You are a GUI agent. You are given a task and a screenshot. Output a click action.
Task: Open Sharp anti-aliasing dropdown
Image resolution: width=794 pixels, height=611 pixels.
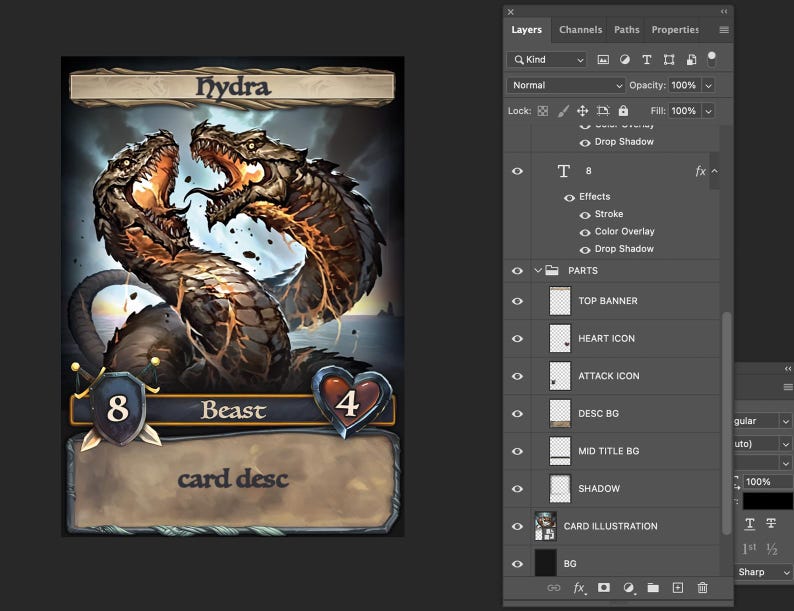click(764, 572)
